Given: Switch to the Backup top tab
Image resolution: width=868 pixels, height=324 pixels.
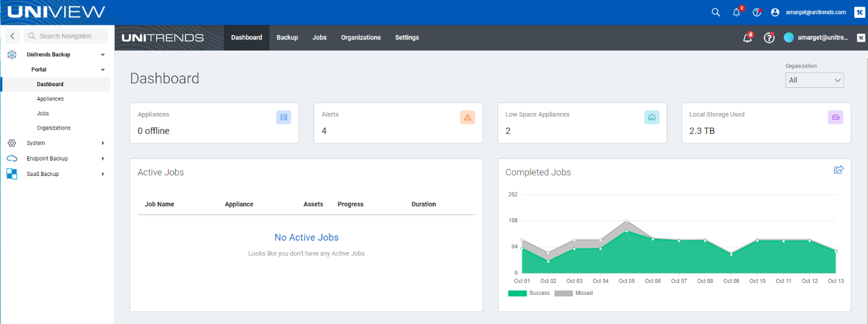Looking at the screenshot, I should [x=287, y=37].
